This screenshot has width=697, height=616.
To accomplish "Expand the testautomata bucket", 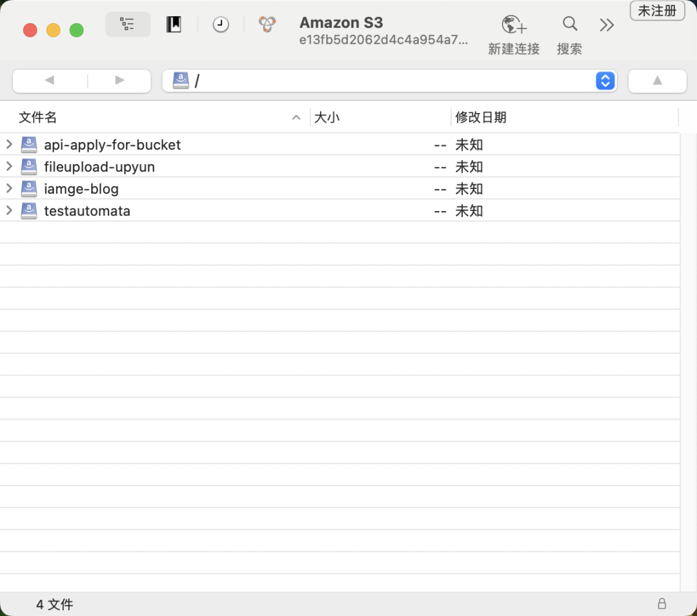I will [x=9, y=210].
